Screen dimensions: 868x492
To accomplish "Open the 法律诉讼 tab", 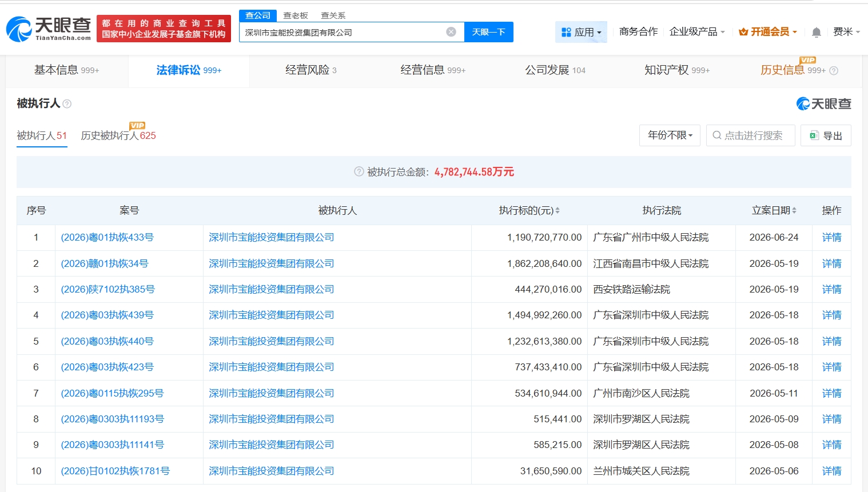I will [189, 70].
